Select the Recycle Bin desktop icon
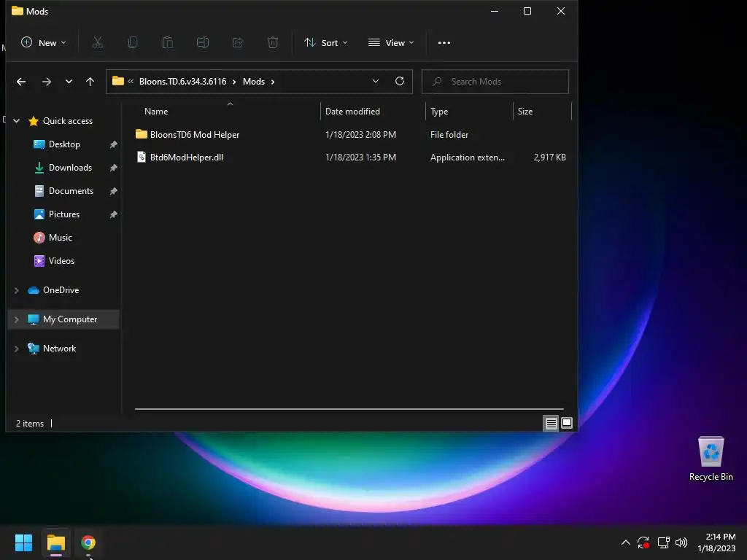This screenshot has height=560, width=747. point(711,459)
